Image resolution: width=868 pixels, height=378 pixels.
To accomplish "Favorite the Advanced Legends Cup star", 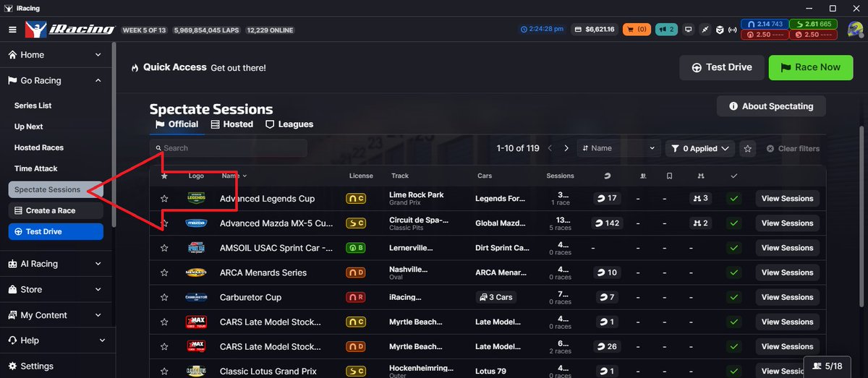I will pyautogui.click(x=164, y=198).
